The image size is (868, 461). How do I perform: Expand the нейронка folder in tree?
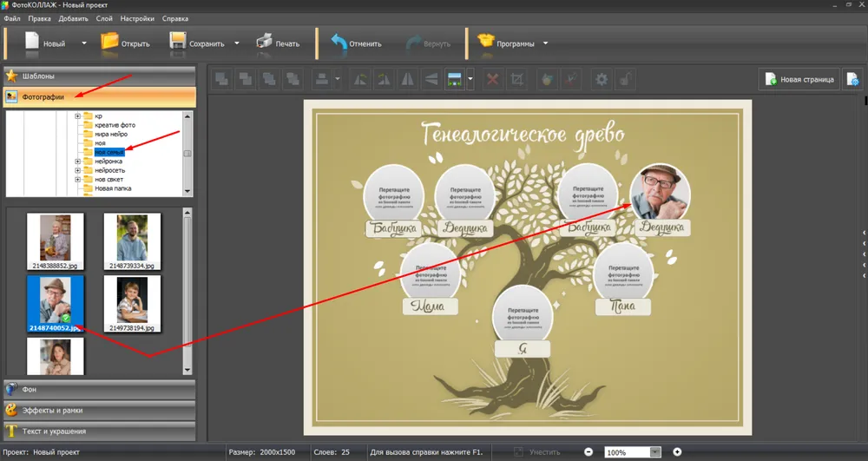77,161
